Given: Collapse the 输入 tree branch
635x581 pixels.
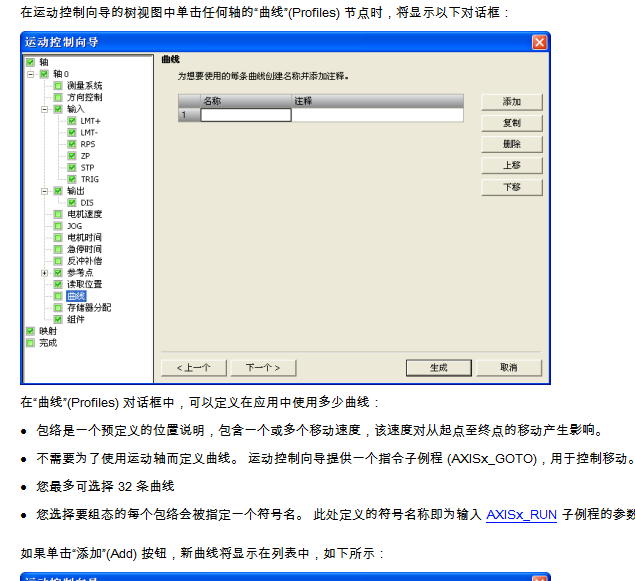Looking at the screenshot, I should pos(44,109).
